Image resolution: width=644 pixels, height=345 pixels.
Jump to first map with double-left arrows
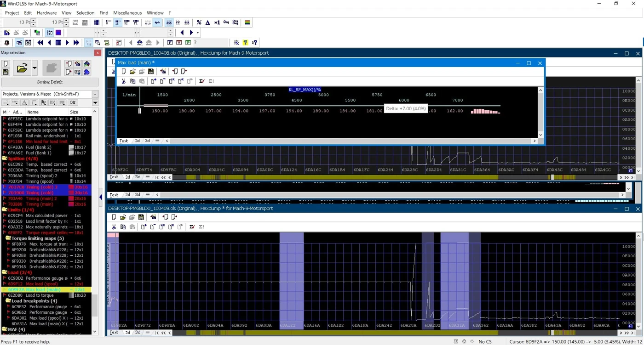click(40, 43)
